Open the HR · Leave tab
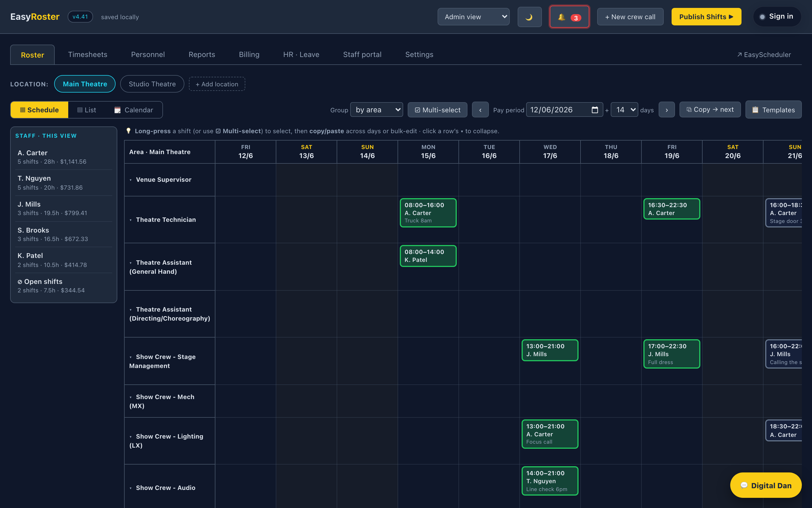The height and width of the screenshot is (508, 812). coord(301,54)
